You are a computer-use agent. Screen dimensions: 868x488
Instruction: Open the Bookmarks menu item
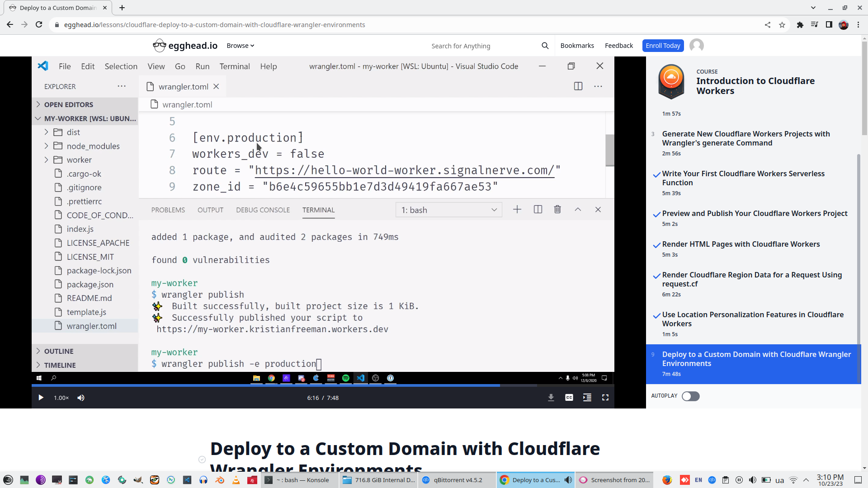[x=577, y=46]
